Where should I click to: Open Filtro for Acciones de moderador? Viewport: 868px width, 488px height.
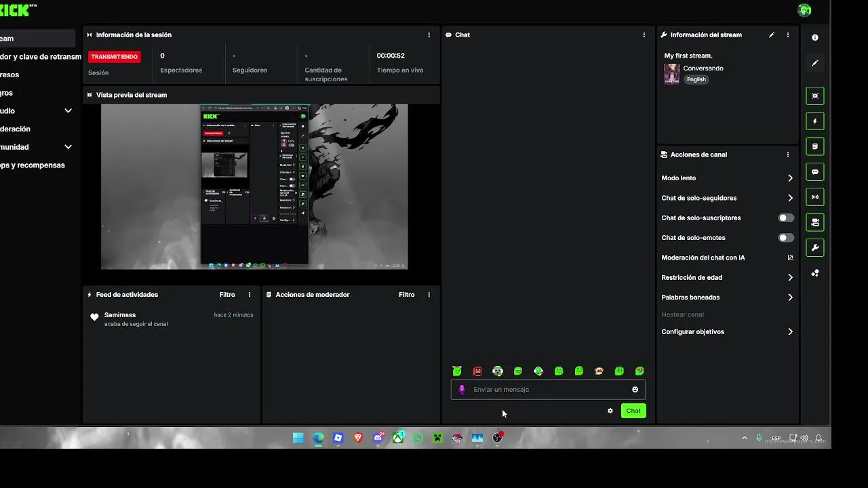406,295
